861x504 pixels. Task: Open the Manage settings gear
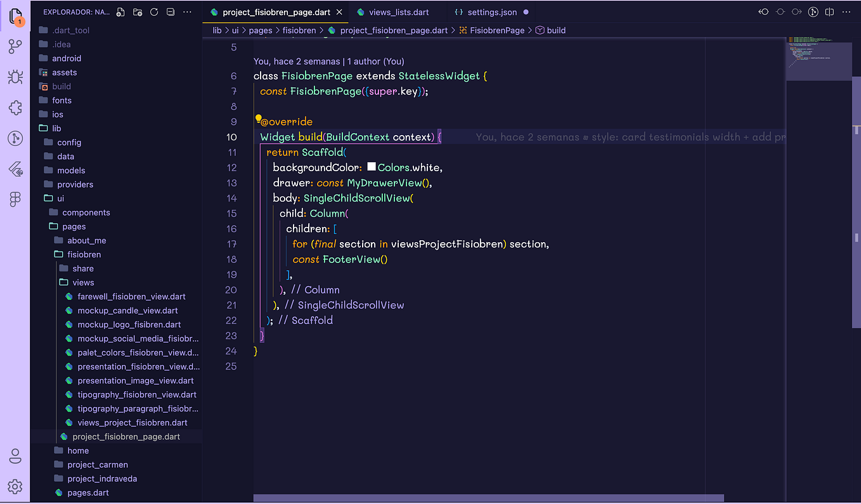click(x=15, y=486)
